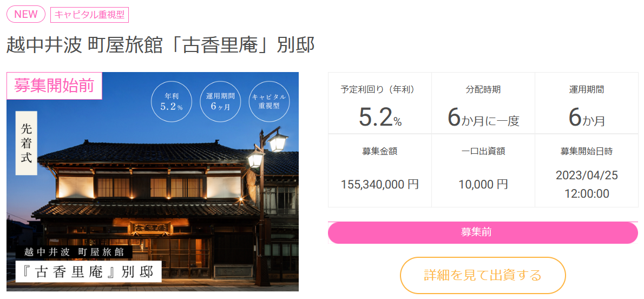Viewport: 644px width, 299px height.
Task: Click the 予定利回り（年利） header text
Action: tap(380, 90)
